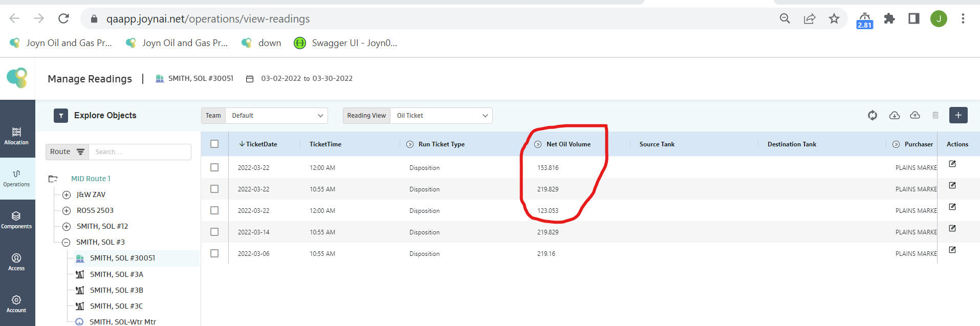Click the cloud upload icon
Viewport: 980px width, 326px height.
coord(915,116)
